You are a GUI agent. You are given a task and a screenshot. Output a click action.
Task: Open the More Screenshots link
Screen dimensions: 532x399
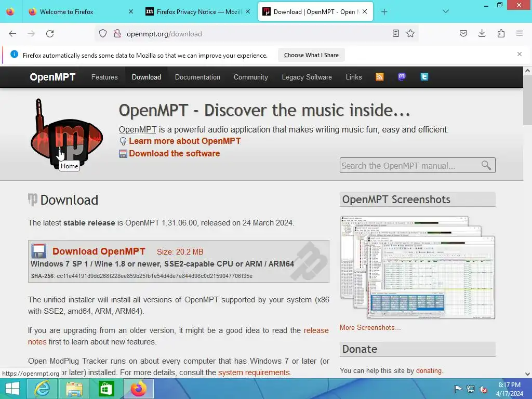point(370,327)
